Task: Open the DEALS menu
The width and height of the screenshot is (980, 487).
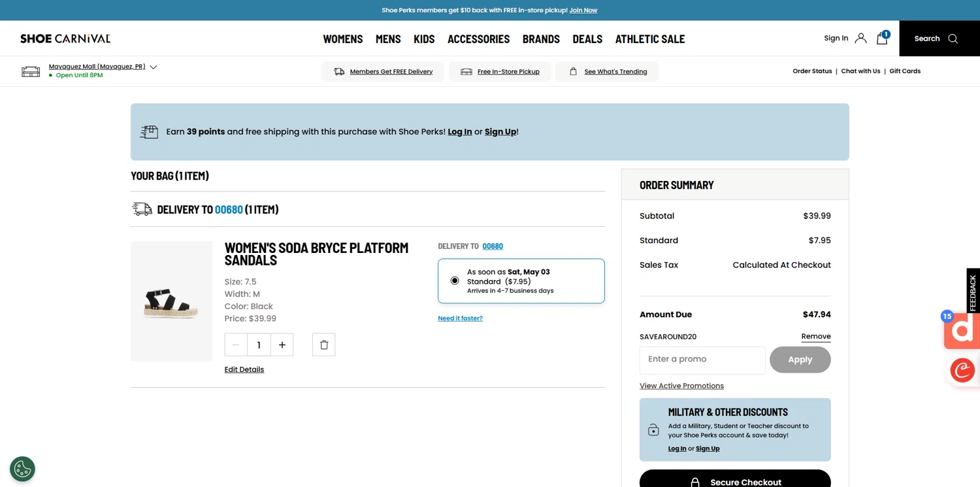Action: pos(587,39)
